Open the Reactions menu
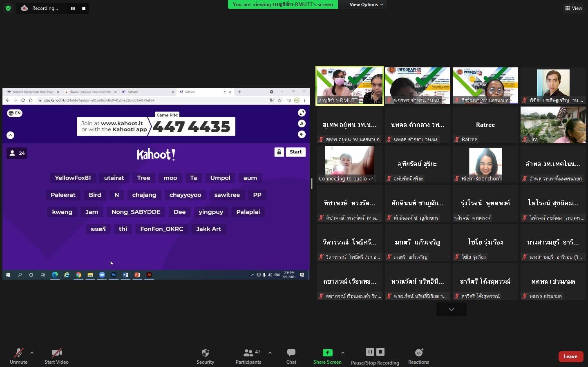The height and width of the screenshot is (367, 588). (418, 356)
